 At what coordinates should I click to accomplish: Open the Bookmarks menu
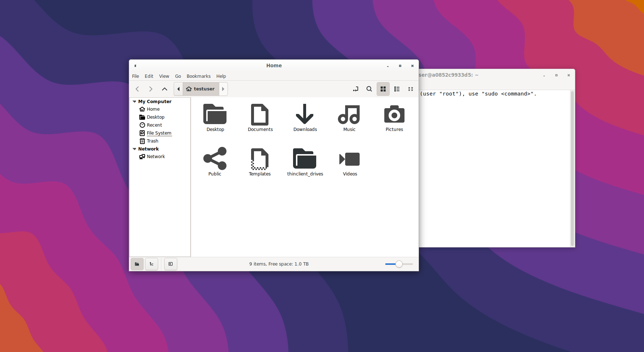[198, 76]
